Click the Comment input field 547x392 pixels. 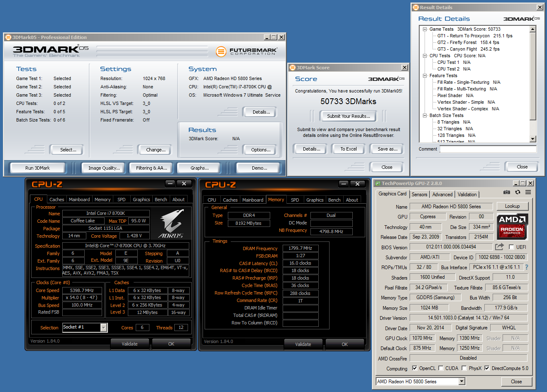488,149
